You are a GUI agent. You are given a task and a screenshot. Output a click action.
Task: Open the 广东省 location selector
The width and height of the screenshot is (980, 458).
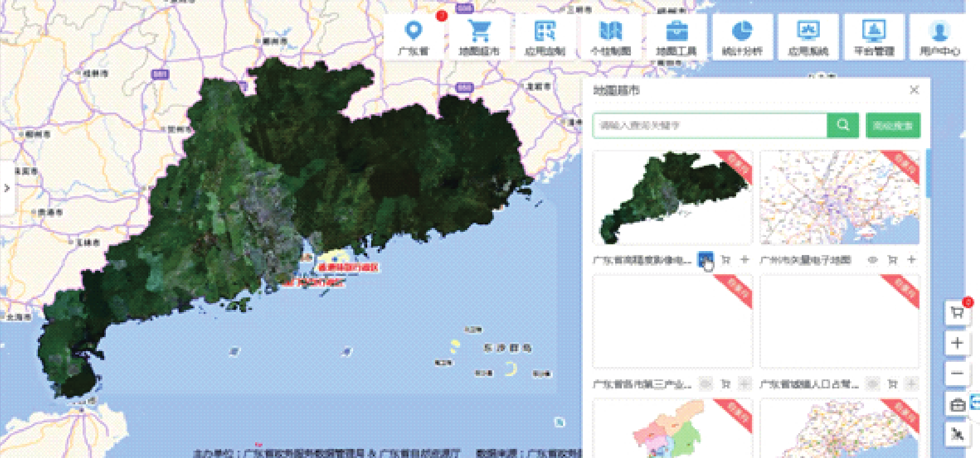pyautogui.click(x=414, y=37)
